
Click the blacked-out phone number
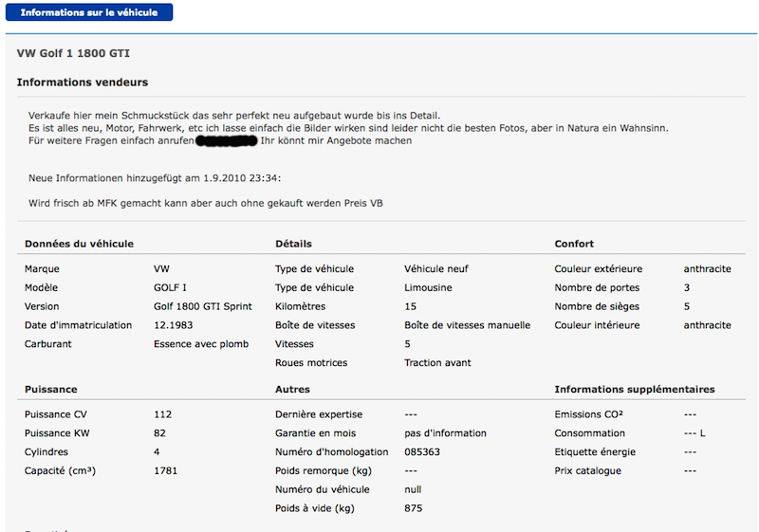tap(227, 140)
